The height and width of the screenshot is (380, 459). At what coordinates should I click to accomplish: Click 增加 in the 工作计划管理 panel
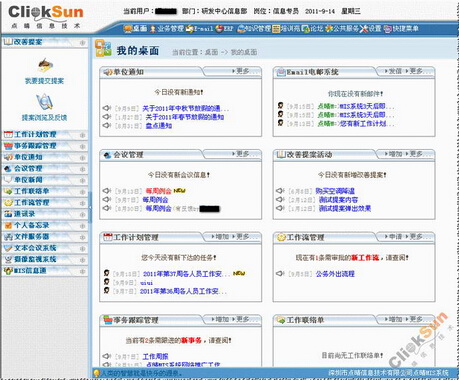click(x=220, y=236)
